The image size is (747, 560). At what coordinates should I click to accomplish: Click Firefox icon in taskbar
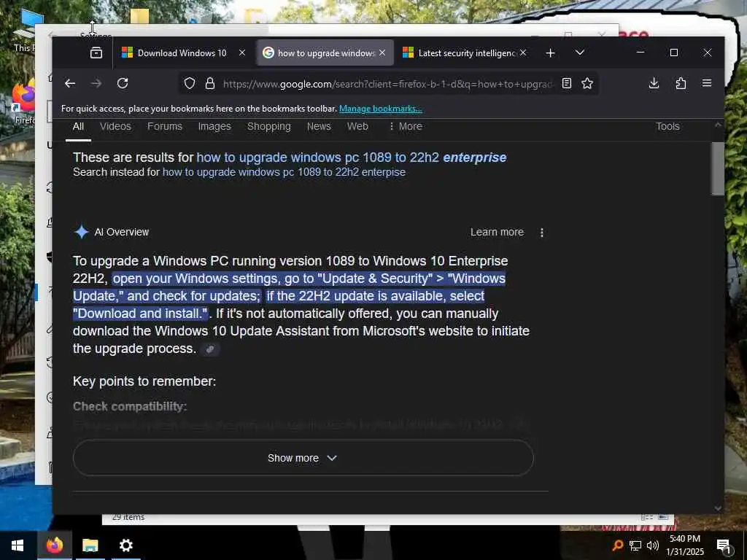[54, 545]
